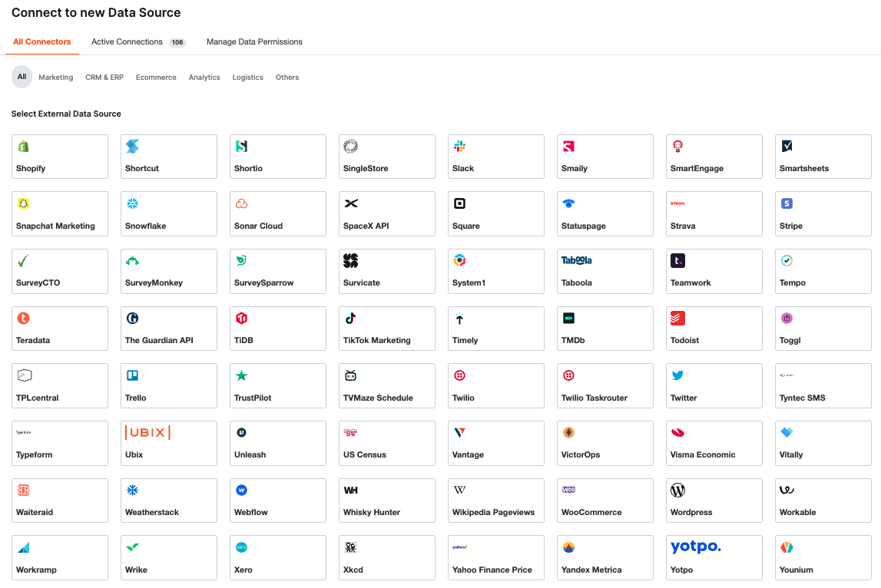Select the Trello icon
The width and height of the screenshot is (881, 588).
[132, 375]
